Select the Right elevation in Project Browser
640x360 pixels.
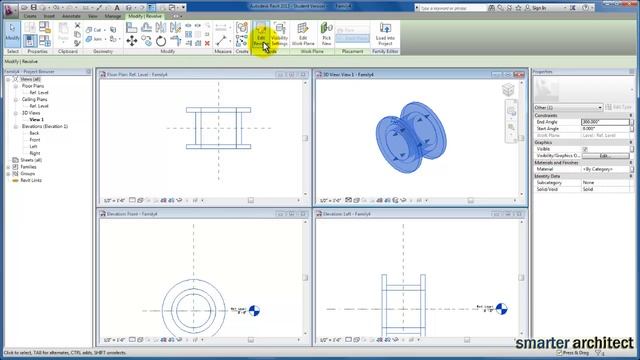click(x=35, y=153)
